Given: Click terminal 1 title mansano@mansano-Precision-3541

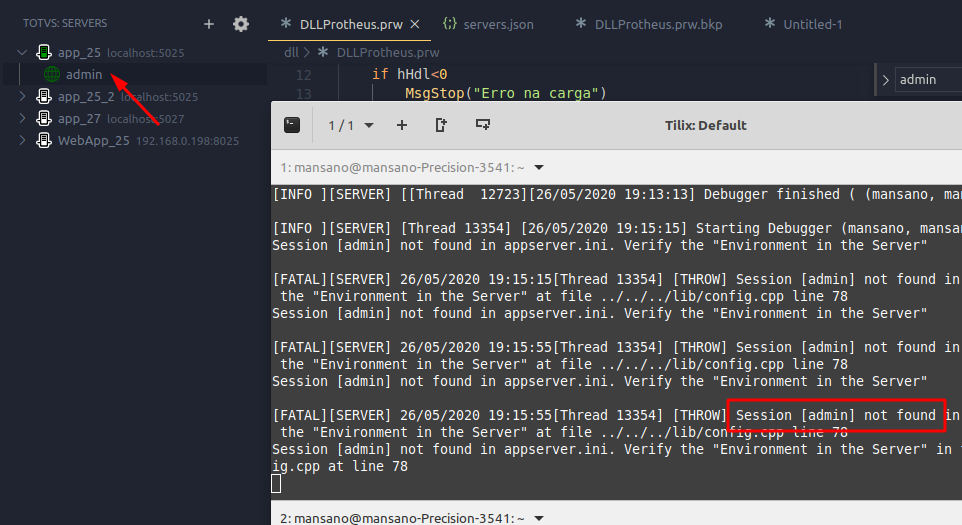Looking at the screenshot, I should (x=402, y=167).
